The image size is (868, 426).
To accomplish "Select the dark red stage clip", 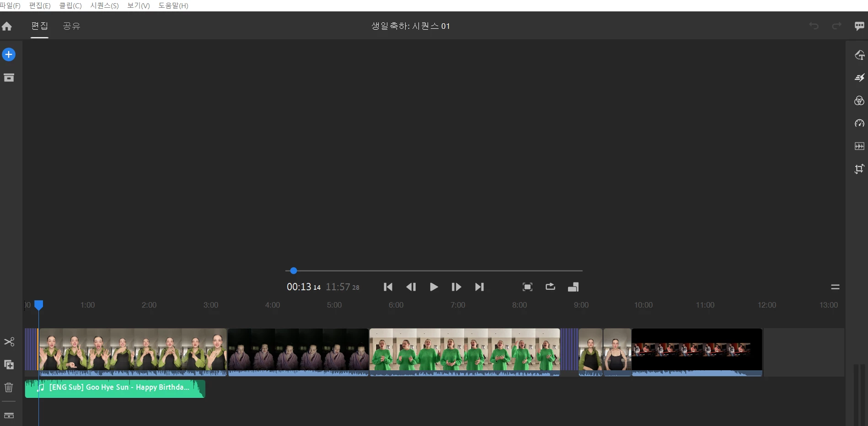I will click(x=697, y=352).
